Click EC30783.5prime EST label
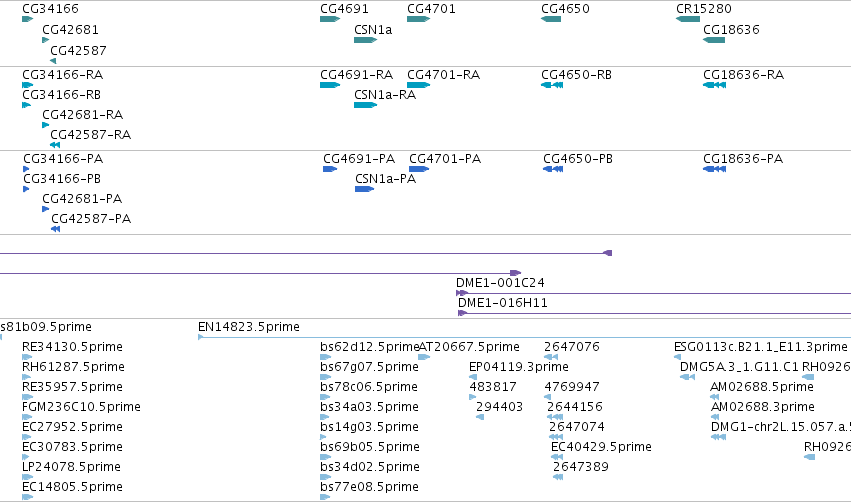This screenshot has height=502, width=851. 72,447
